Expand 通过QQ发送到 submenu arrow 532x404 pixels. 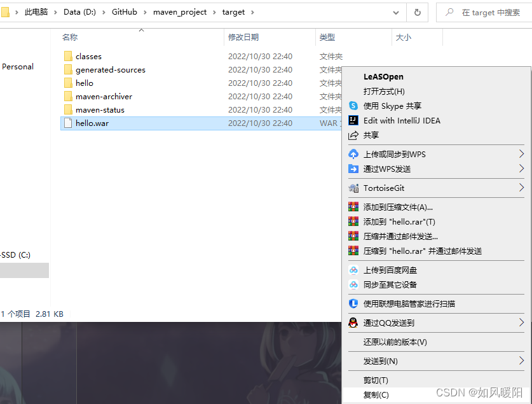pyautogui.click(x=521, y=322)
